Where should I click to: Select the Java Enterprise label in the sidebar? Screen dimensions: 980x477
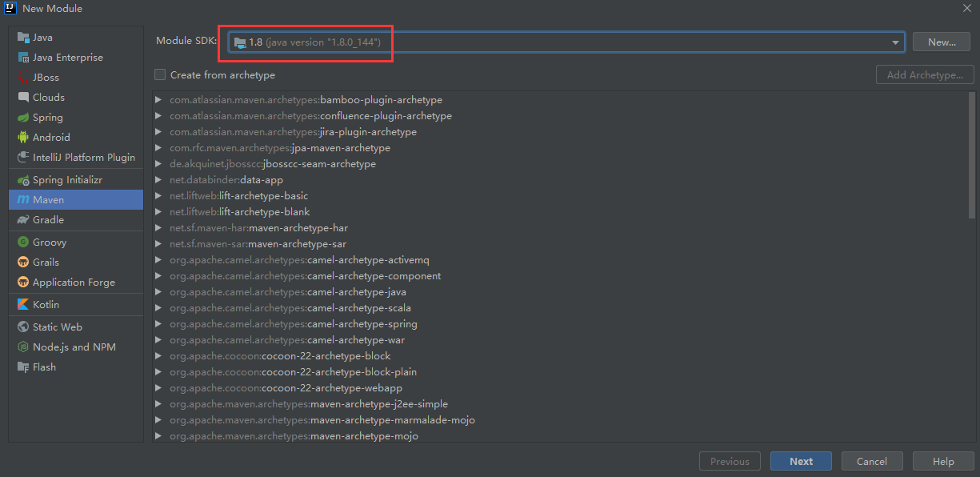pyautogui.click(x=68, y=58)
